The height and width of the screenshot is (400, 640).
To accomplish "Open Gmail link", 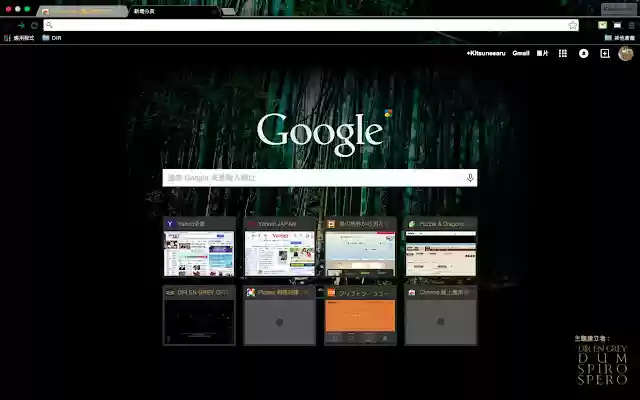I will [521, 53].
